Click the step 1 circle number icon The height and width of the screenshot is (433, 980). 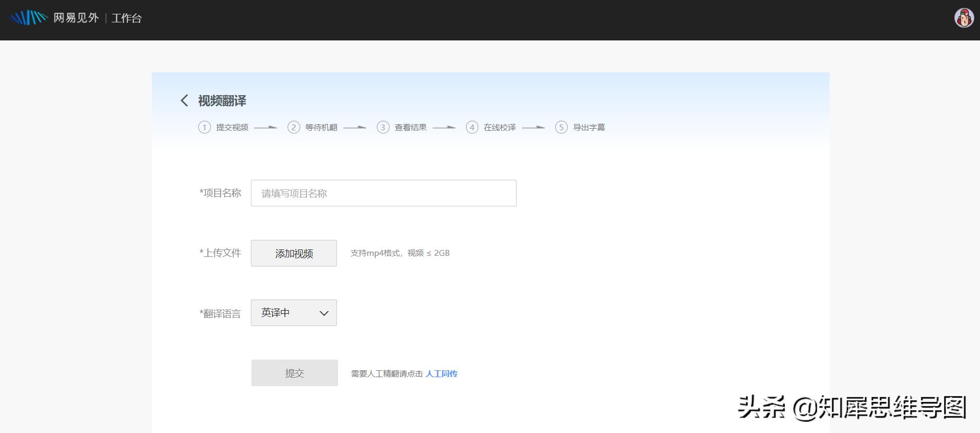click(x=205, y=127)
